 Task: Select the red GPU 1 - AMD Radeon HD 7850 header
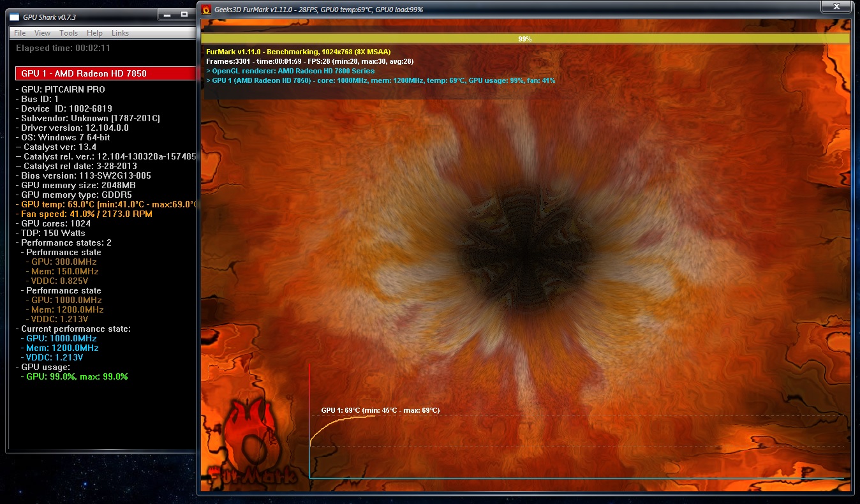click(105, 73)
